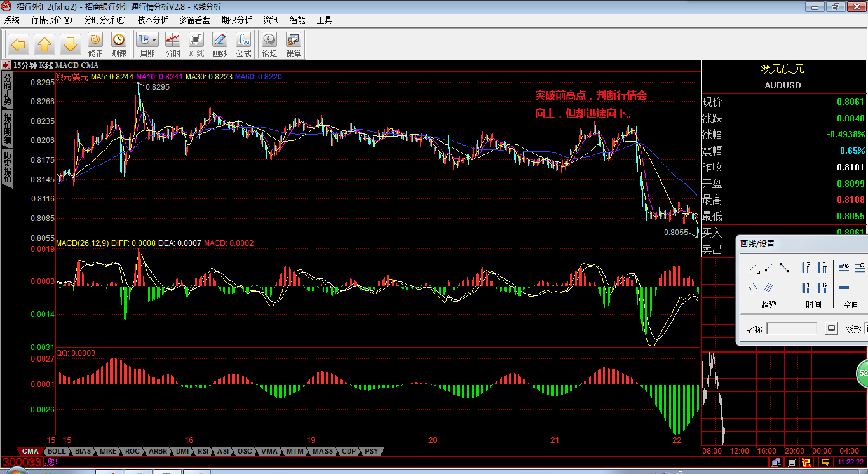Switch to the CDP indicator tab

coord(349,451)
